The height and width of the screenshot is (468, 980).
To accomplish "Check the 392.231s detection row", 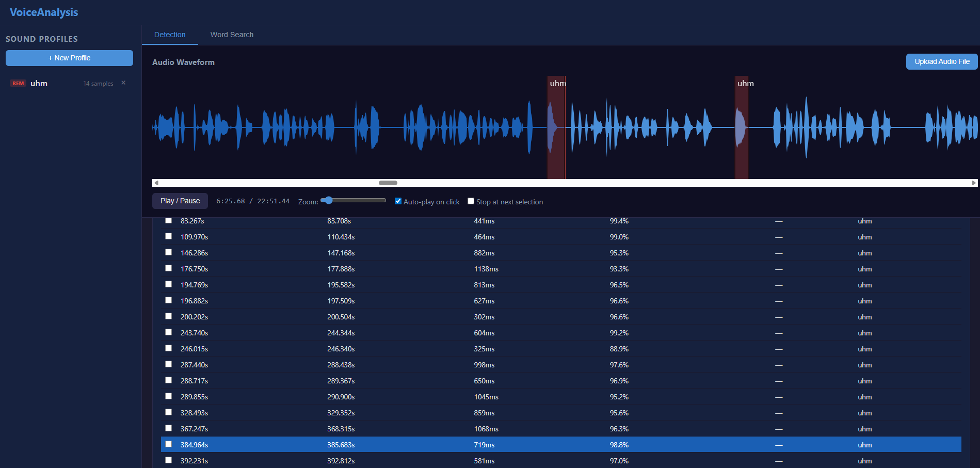I will click(168, 460).
